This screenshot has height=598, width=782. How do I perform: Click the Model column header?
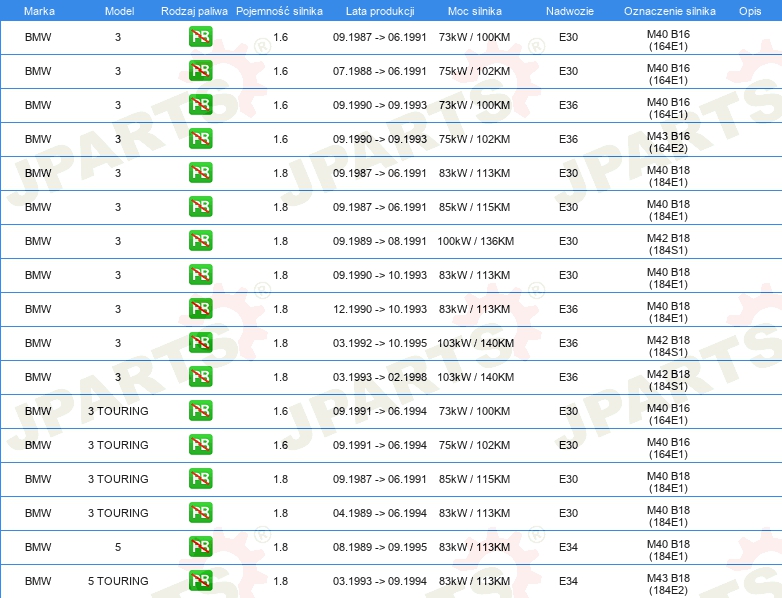click(119, 11)
